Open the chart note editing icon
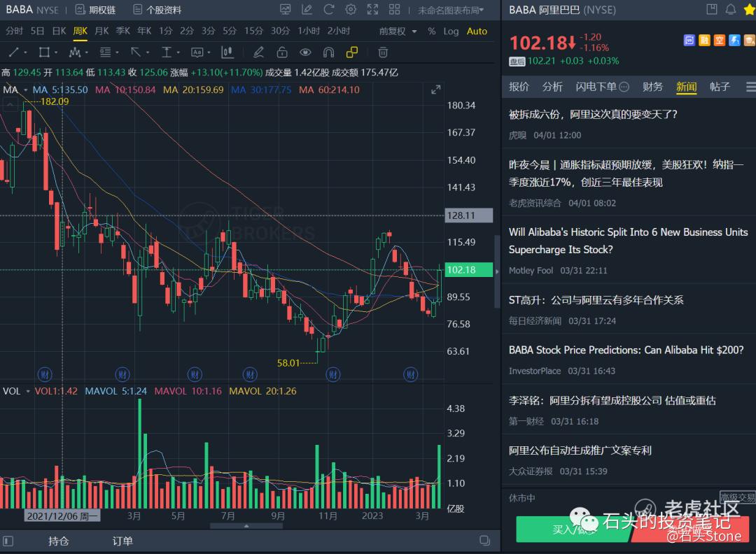This screenshot has height=554, width=756. [x=307, y=10]
